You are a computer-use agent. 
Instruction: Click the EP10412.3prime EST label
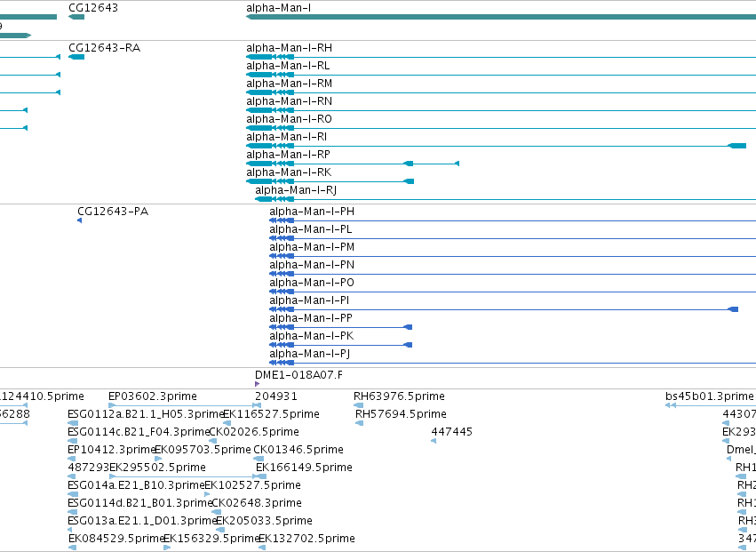point(111,450)
